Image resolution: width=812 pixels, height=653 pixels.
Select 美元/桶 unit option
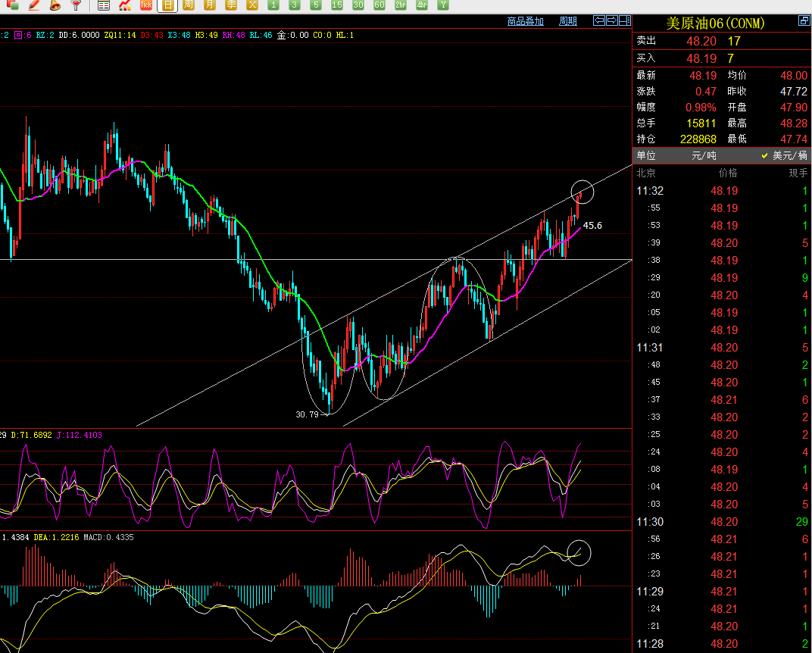(x=789, y=155)
